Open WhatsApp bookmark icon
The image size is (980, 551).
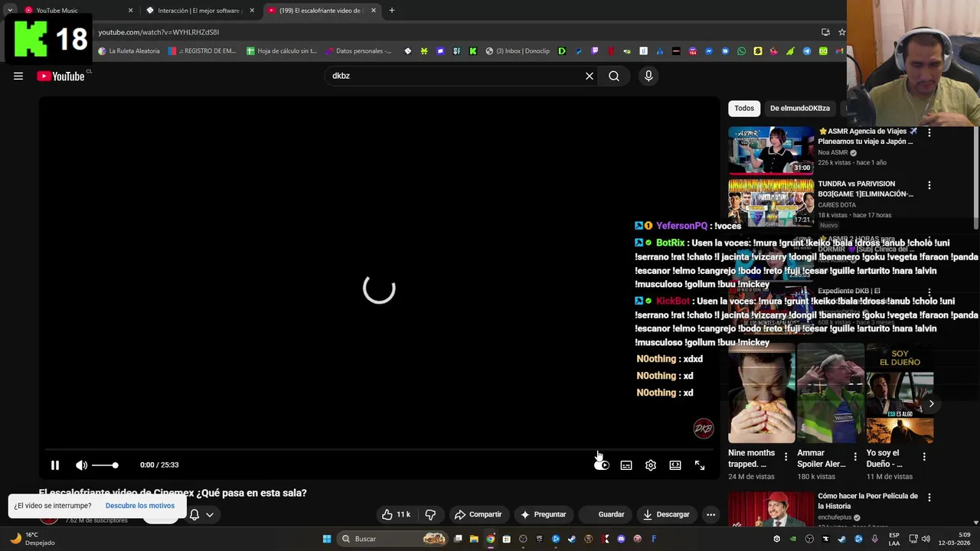[741, 51]
